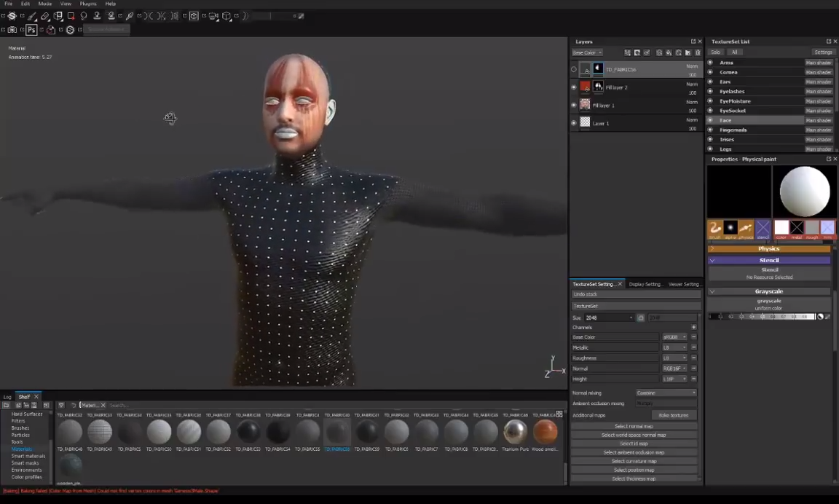Add a folder in Layers toolbar
Image resolution: width=839 pixels, height=504 pixels.
(688, 52)
